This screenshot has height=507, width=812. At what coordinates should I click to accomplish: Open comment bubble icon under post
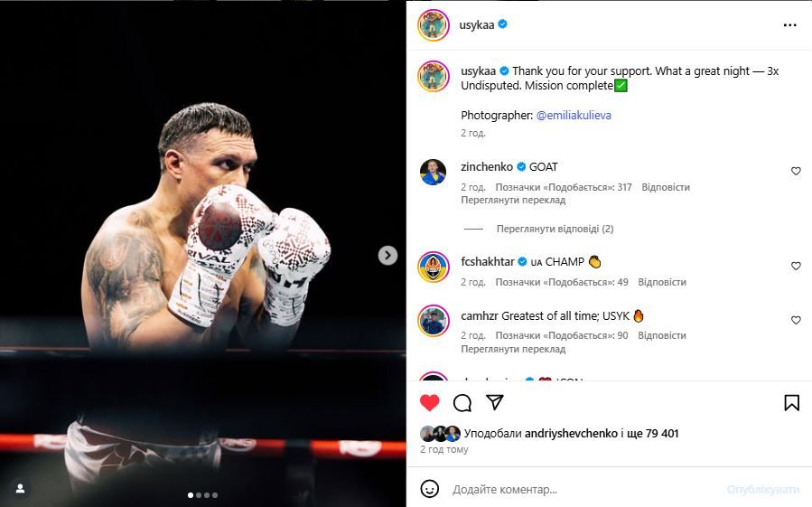(x=462, y=403)
